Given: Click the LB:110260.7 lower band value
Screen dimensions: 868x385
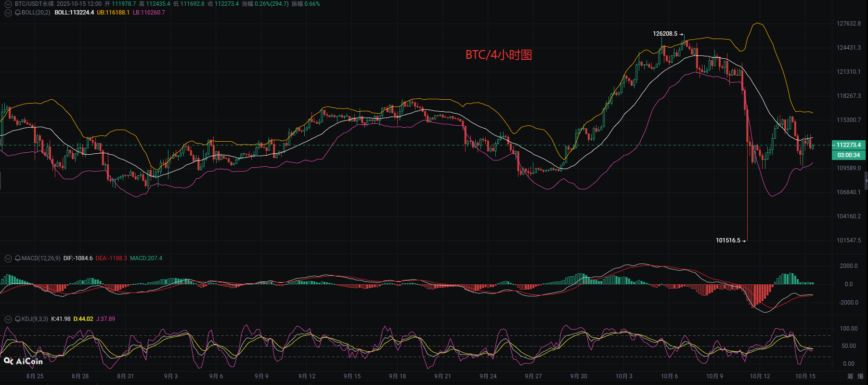Looking at the screenshot, I should pyautogui.click(x=149, y=13).
